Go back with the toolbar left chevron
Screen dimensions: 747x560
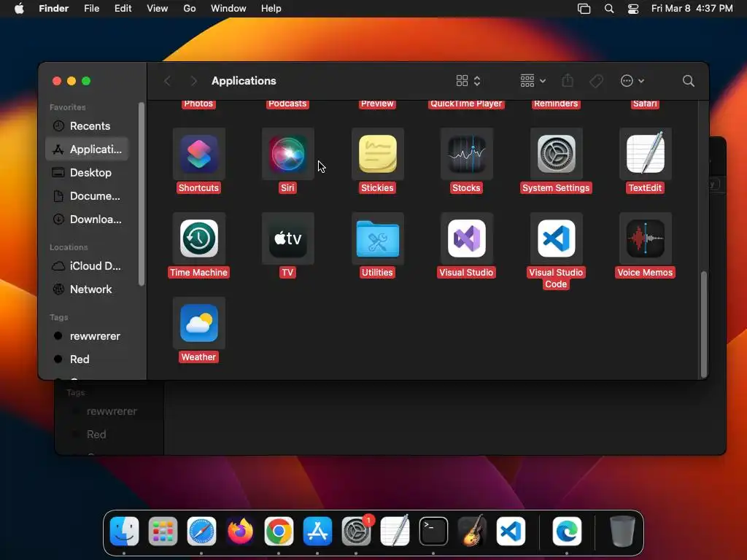coord(167,81)
